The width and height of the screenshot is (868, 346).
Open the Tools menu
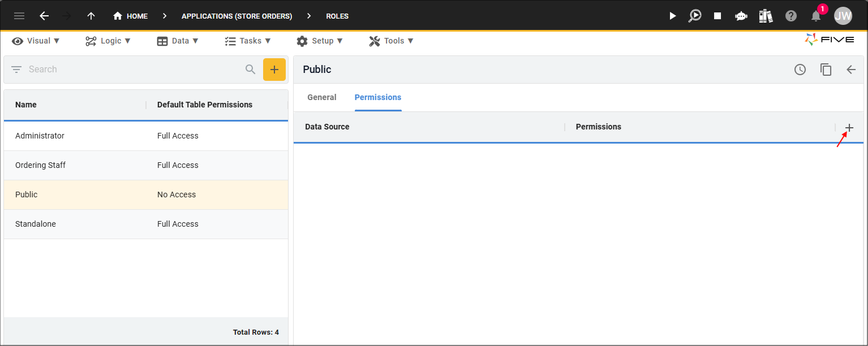coord(392,41)
